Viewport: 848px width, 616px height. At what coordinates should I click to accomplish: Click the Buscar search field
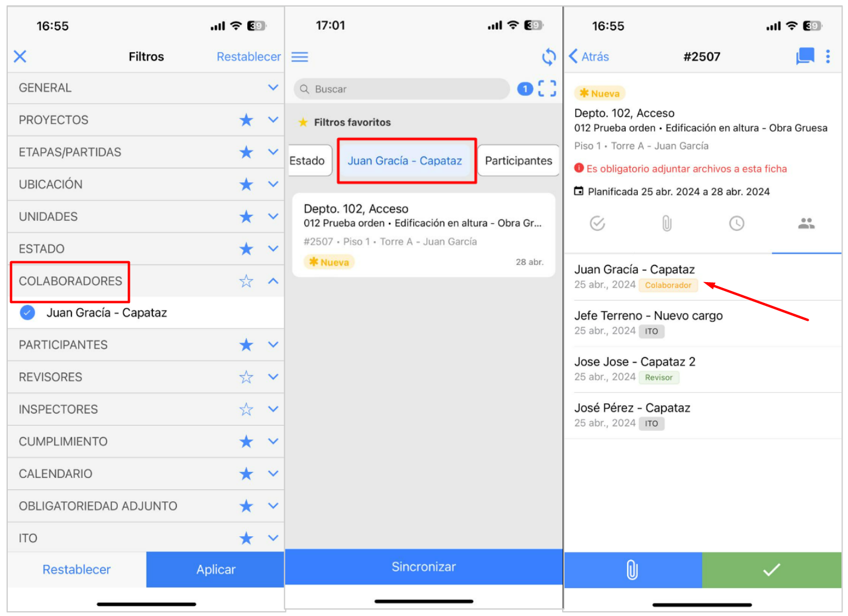402,89
